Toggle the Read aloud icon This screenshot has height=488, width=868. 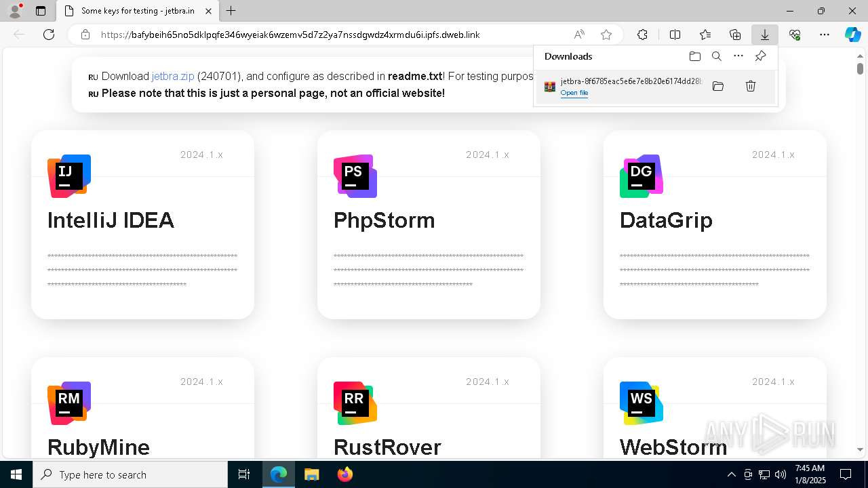click(579, 35)
